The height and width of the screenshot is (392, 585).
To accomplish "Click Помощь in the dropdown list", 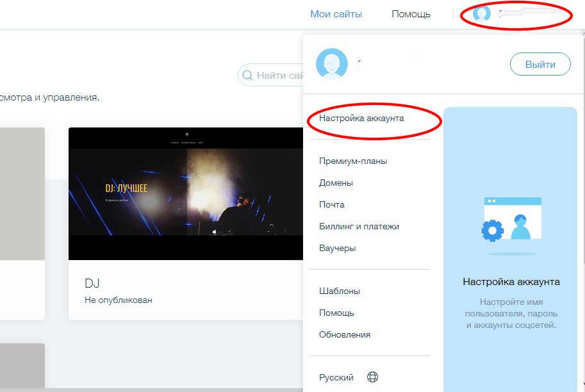I will (336, 313).
